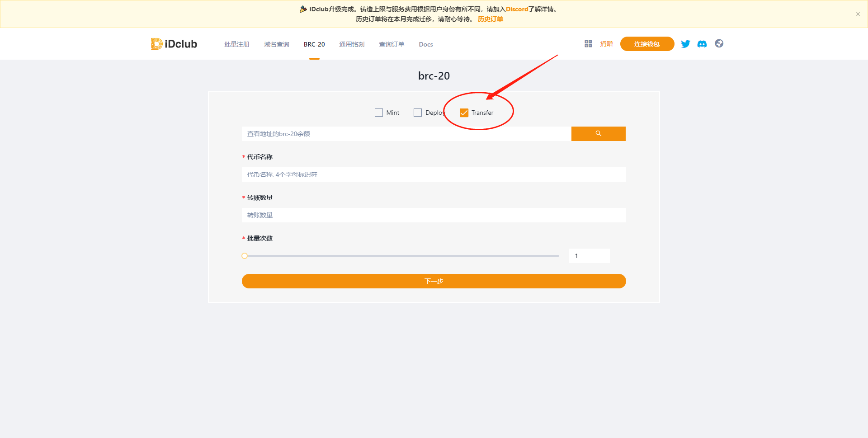Focus the 转账数量 transfer amount field

434,215
